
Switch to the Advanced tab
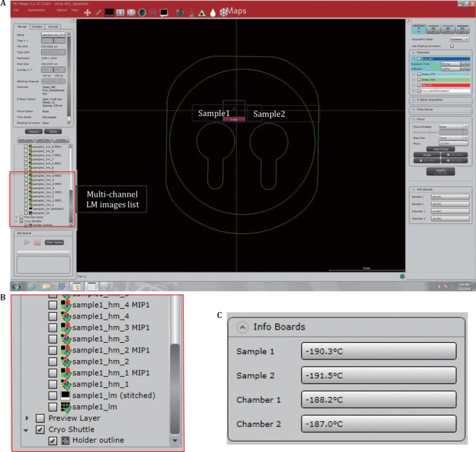click(x=53, y=26)
